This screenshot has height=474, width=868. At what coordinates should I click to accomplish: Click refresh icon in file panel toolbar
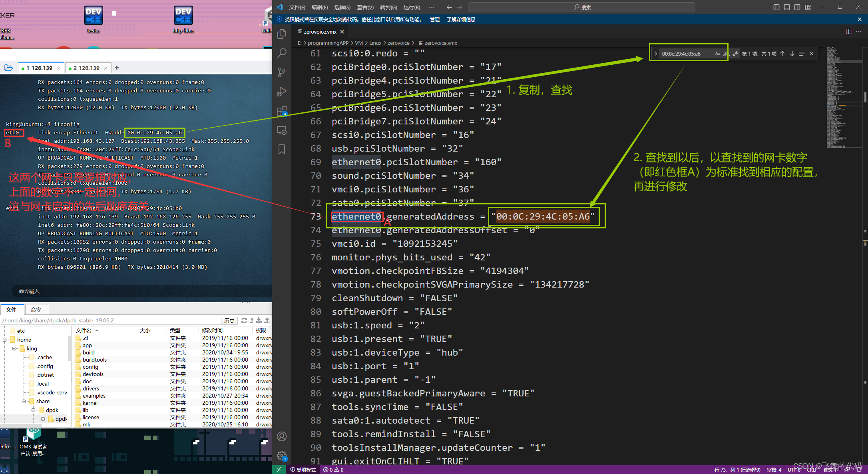244,320
